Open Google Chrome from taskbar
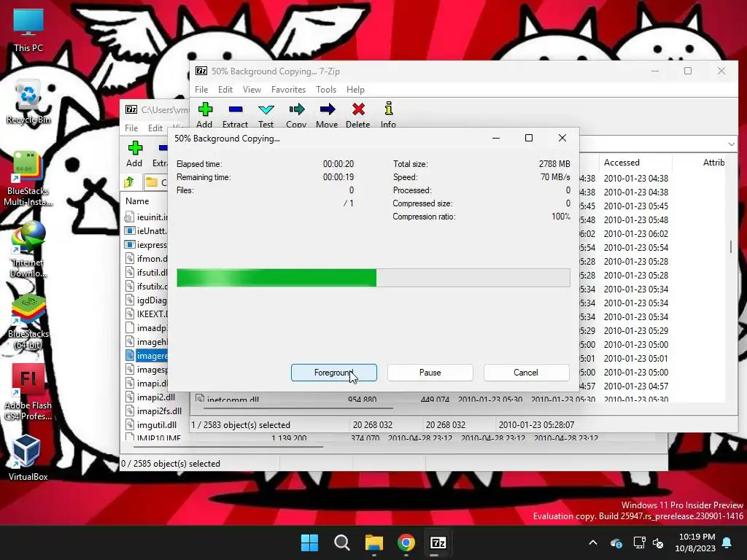 coord(406,542)
